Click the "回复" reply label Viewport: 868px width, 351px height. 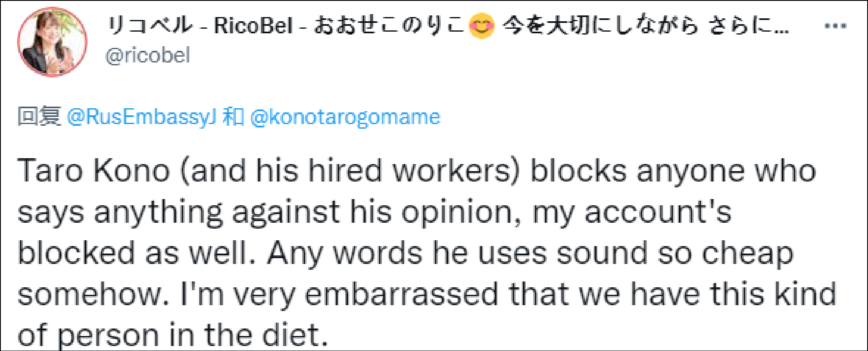[39, 116]
